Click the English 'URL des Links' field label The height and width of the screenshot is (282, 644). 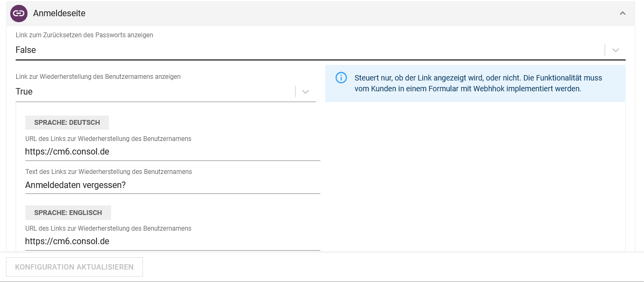pos(108,229)
